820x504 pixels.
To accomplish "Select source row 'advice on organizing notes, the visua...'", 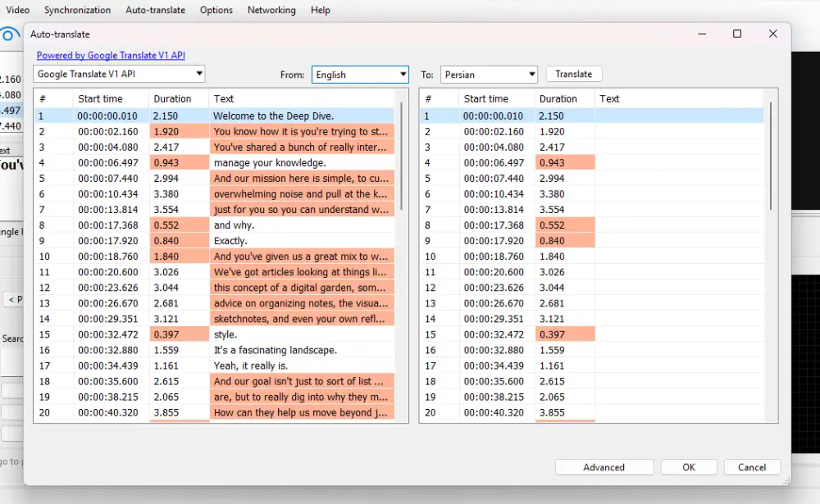I will (214, 303).
